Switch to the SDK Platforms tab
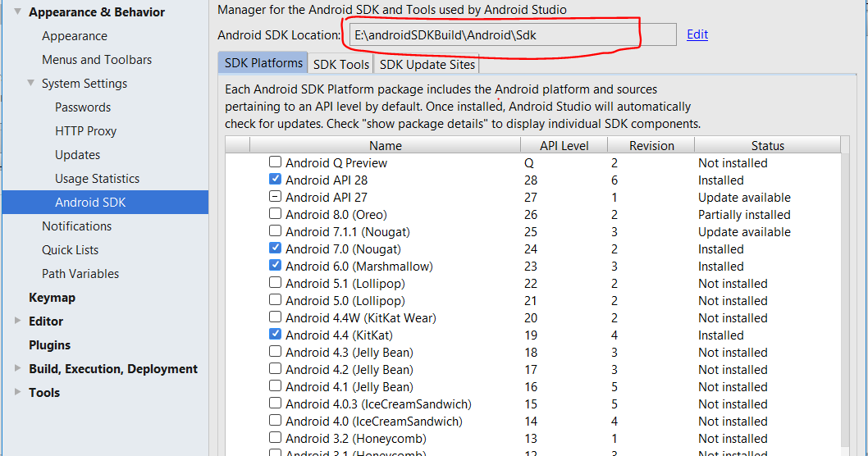The image size is (868, 456). pos(263,63)
